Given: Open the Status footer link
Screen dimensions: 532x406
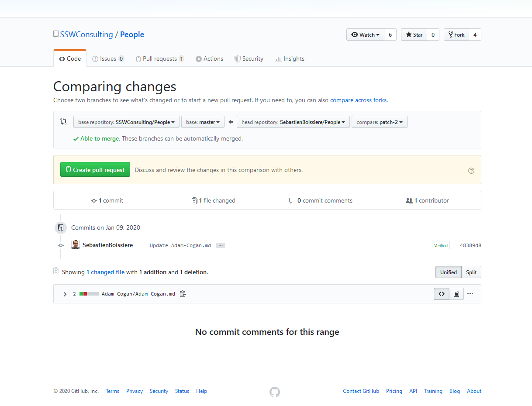Looking at the screenshot, I should [x=182, y=391].
